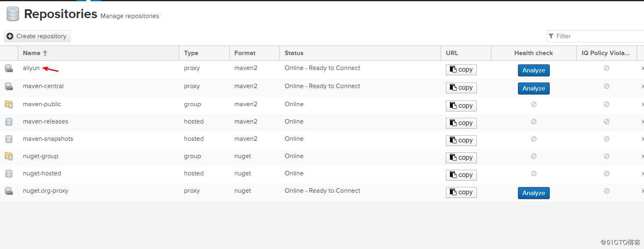Click the maven-snapshots hosted repository icon
This screenshot has height=249, width=644.
tap(9, 139)
